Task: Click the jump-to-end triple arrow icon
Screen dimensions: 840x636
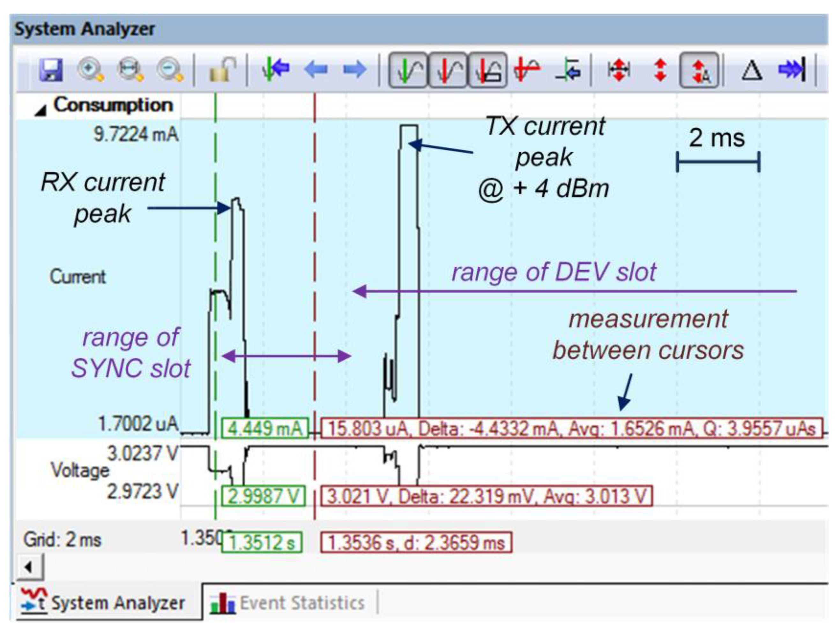Action: (792, 70)
